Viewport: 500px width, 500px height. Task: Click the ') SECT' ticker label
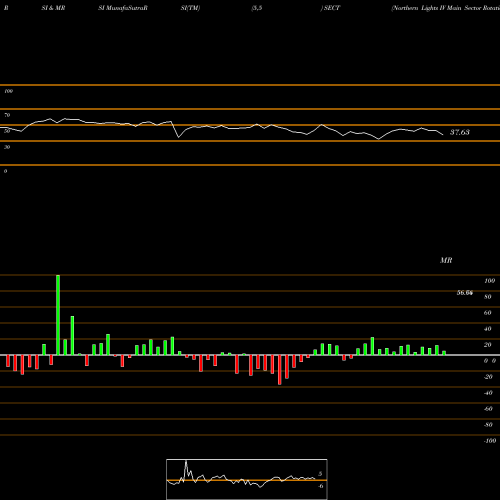click(330, 8)
